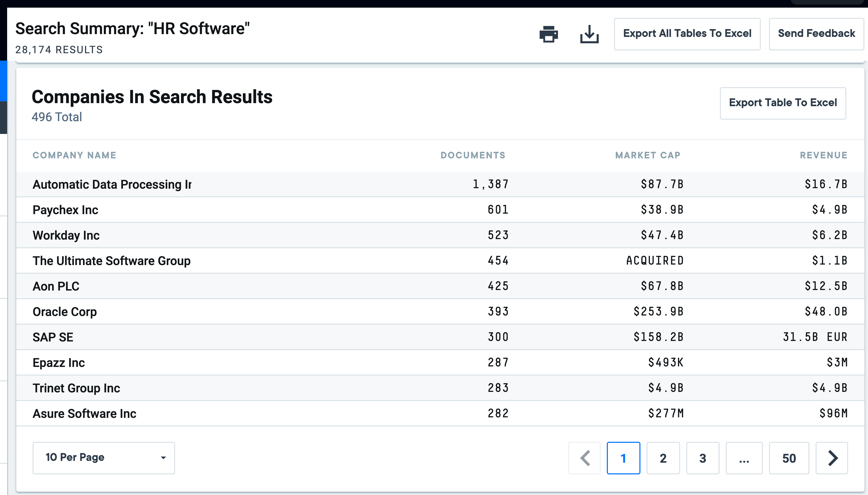Export all tables to Excel
This screenshot has width=868, height=495.
pyautogui.click(x=687, y=34)
